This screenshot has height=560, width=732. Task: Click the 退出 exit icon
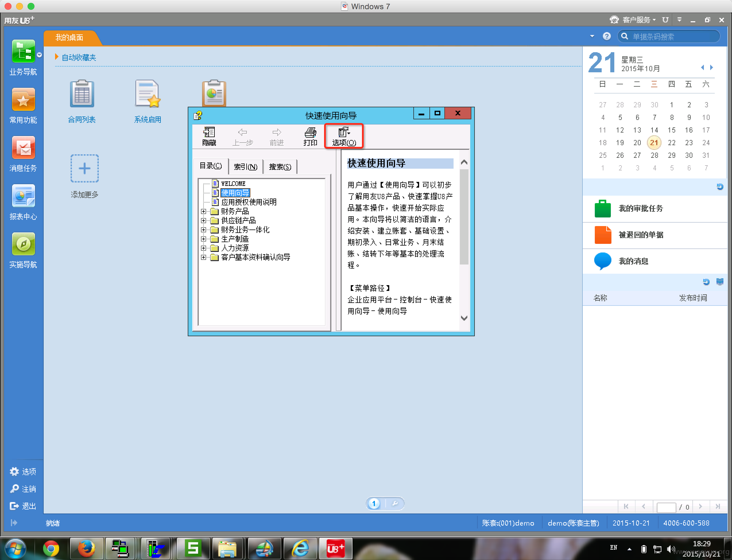[x=14, y=506]
